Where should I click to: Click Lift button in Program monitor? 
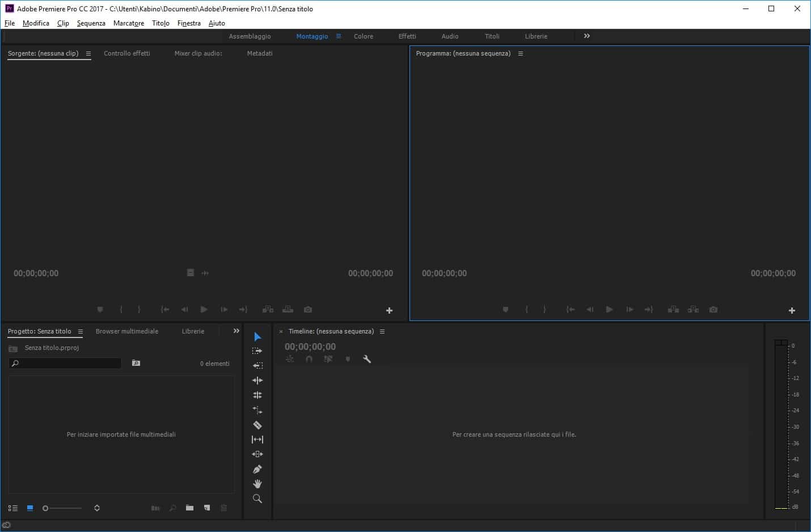click(673, 310)
